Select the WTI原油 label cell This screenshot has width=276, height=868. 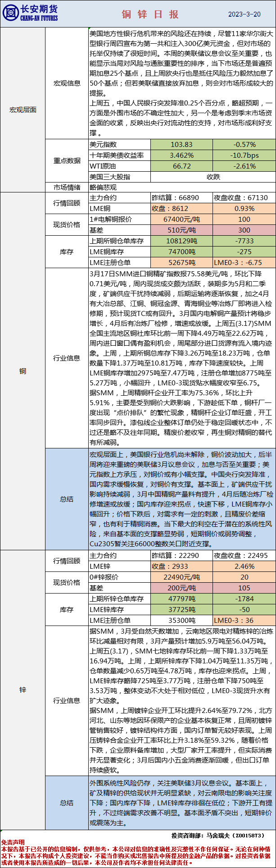pos(119,166)
